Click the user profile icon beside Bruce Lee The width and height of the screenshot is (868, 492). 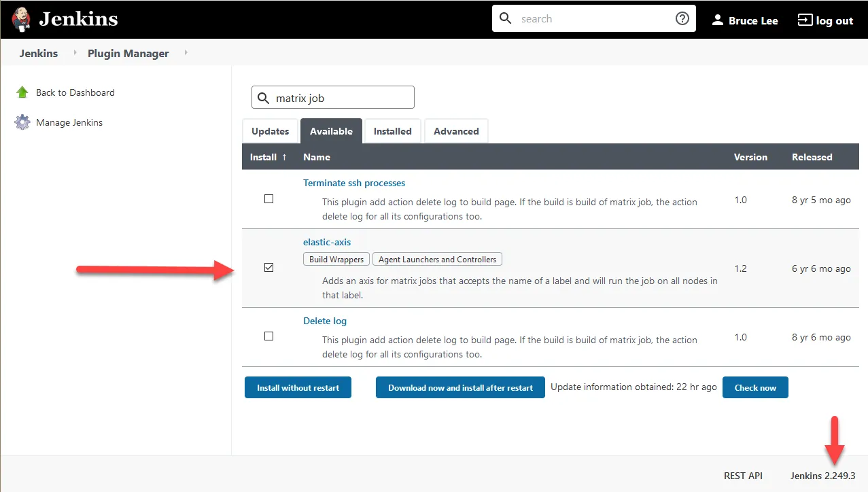tap(717, 20)
